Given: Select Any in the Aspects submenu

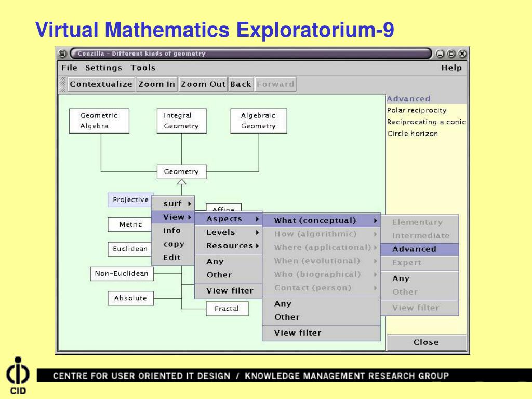Looking at the screenshot, I should click(x=321, y=303).
